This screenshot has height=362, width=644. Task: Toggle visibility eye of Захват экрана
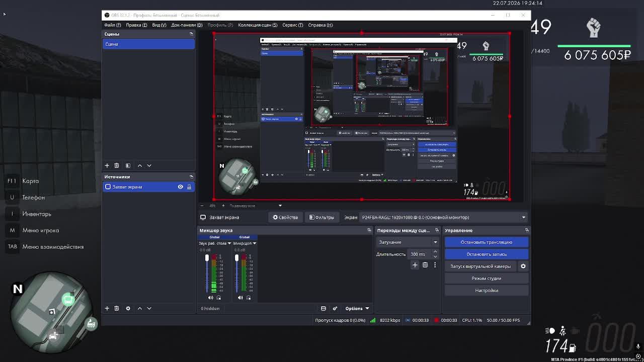coord(180,187)
